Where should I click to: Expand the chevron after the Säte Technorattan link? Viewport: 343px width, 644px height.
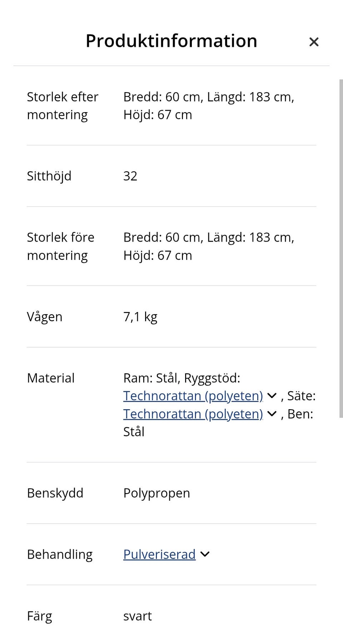tap(272, 414)
